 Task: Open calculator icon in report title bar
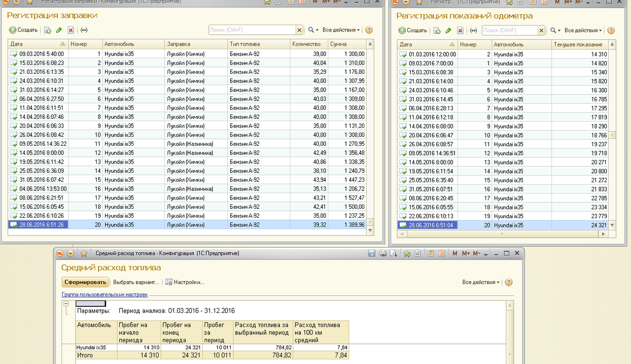pyautogui.click(x=431, y=253)
